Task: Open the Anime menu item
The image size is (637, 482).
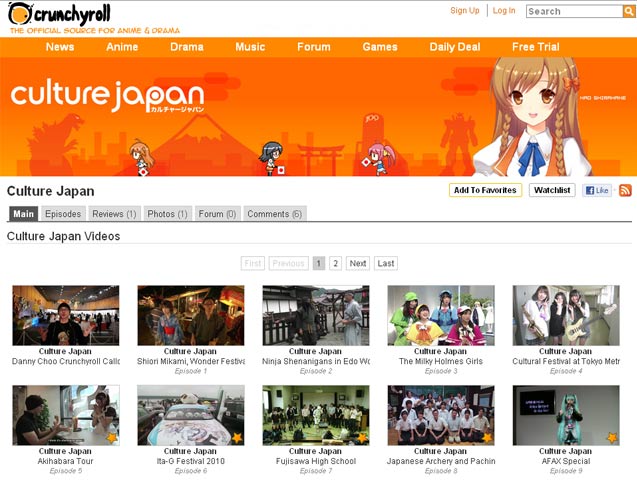Action: click(122, 47)
